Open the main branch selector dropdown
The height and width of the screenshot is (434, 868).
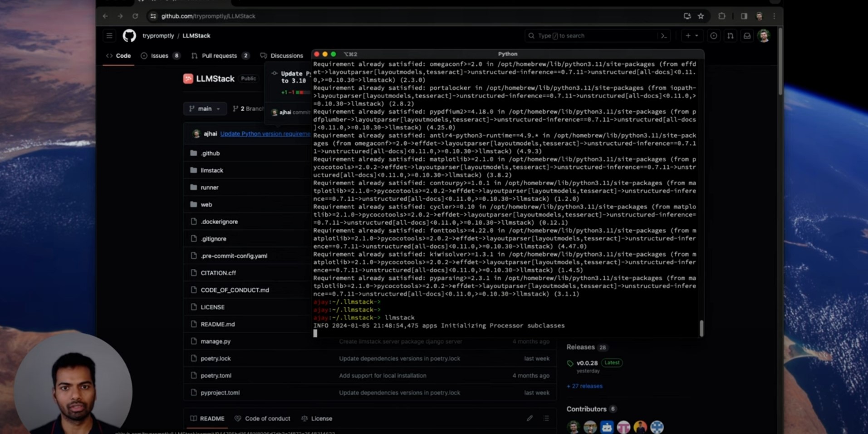(205, 108)
